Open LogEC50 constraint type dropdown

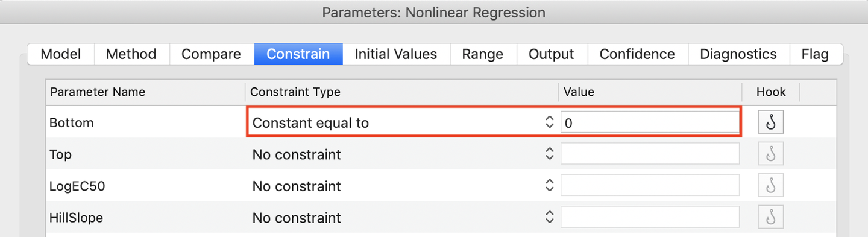pos(403,186)
